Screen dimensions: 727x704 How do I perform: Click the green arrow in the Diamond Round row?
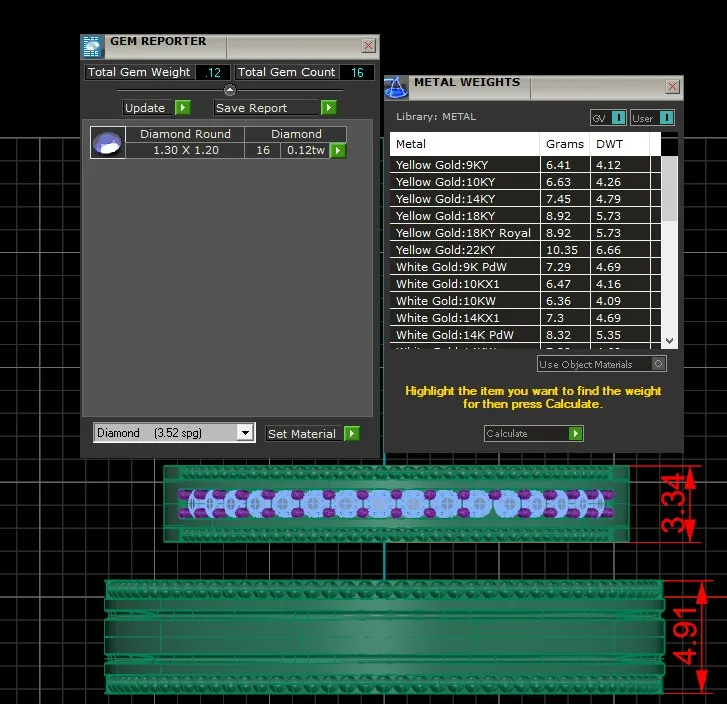click(x=338, y=150)
